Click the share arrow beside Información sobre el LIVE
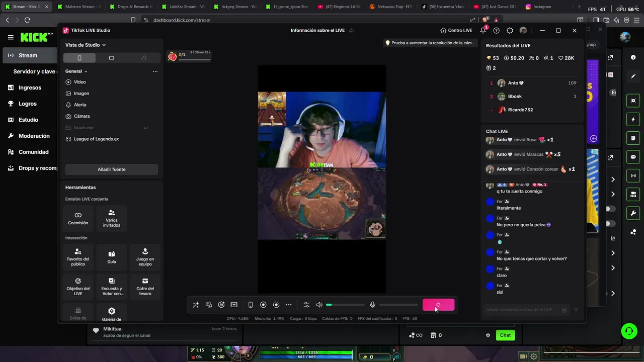 pos(352,31)
